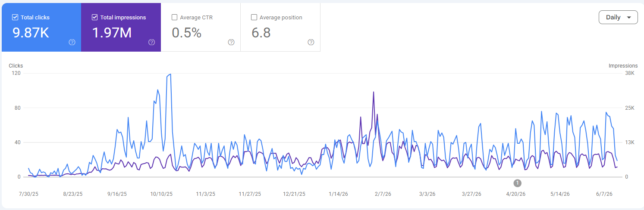Click annotation marker 1 on the timeline
644x210 pixels.
click(x=518, y=183)
